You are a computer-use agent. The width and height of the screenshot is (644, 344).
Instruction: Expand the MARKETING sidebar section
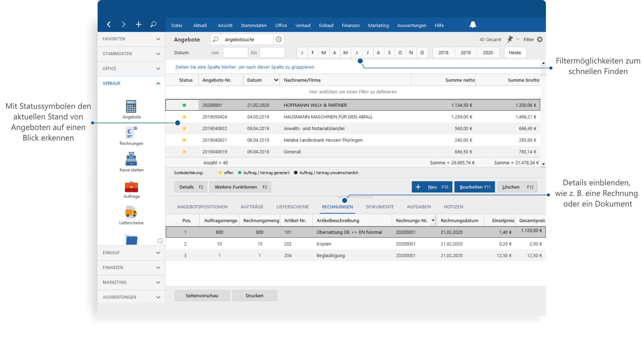[131, 282]
